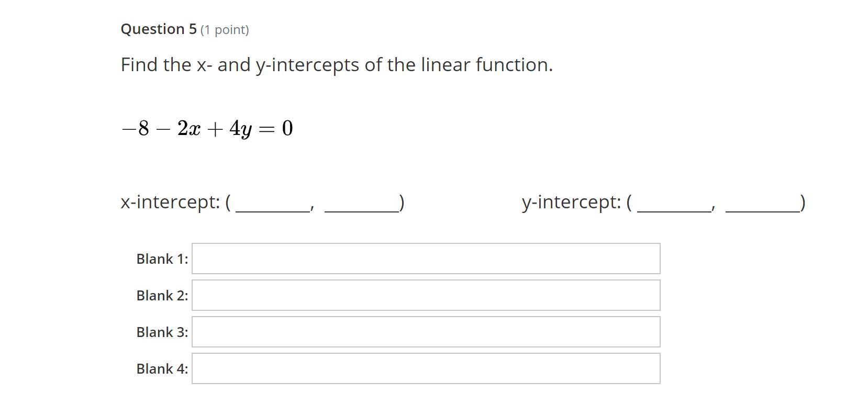Click the "Question 5" heading
Image resolution: width=868 pixels, height=404 pixels.
[x=159, y=29]
